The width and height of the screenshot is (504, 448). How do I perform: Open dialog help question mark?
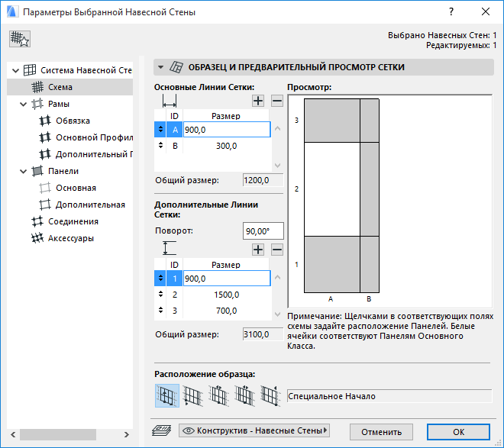pyautogui.click(x=451, y=12)
